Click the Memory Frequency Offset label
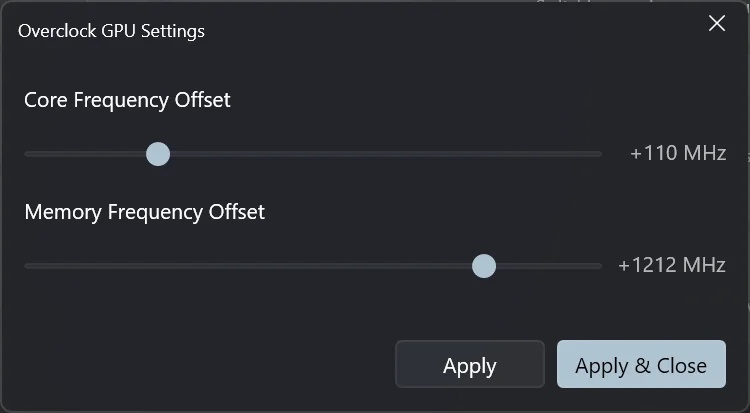Image resolution: width=750 pixels, height=413 pixels. (x=144, y=212)
